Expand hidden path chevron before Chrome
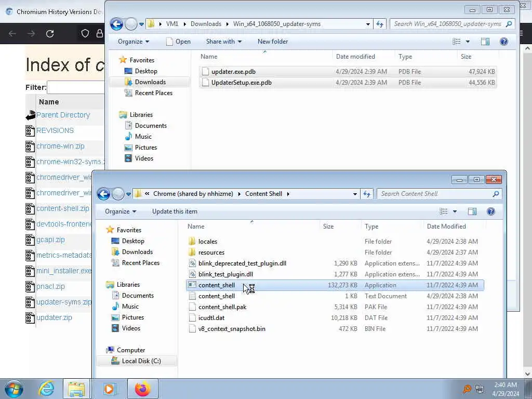Viewport: 532px width, 399px height. (x=147, y=194)
